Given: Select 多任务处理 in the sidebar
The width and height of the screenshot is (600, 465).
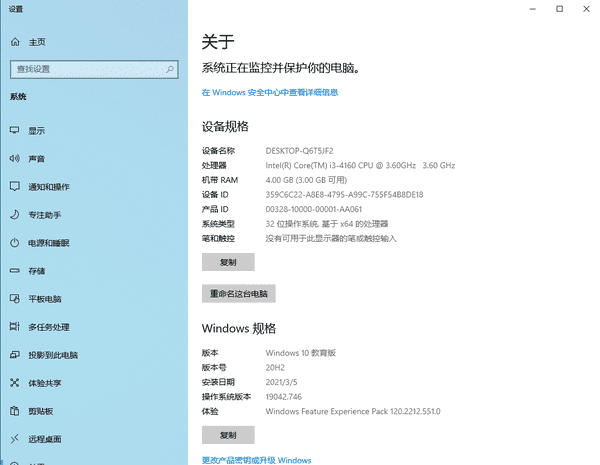Looking at the screenshot, I should point(49,327).
